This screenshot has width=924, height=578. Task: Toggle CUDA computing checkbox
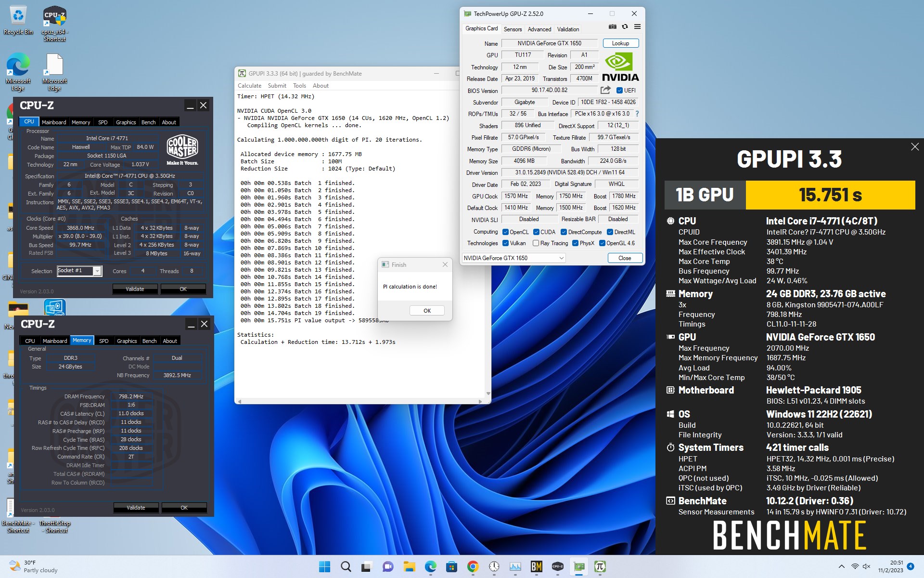[536, 232]
